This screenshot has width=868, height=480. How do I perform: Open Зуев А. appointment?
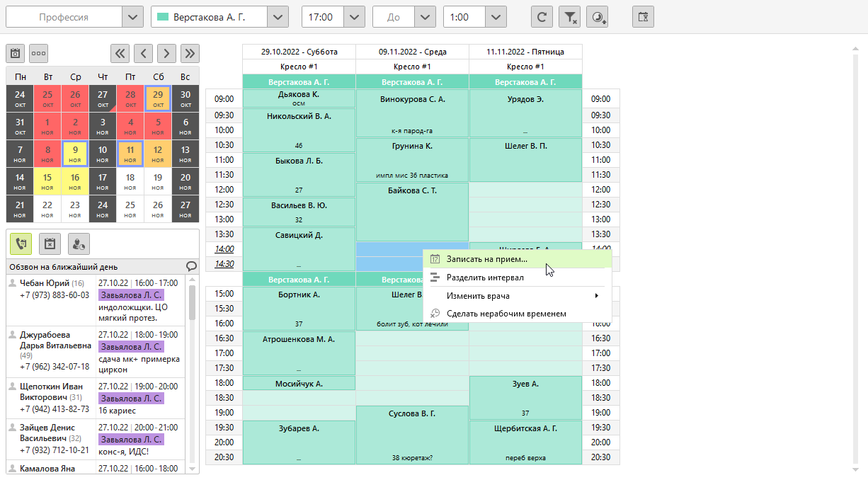pos(525,398)
